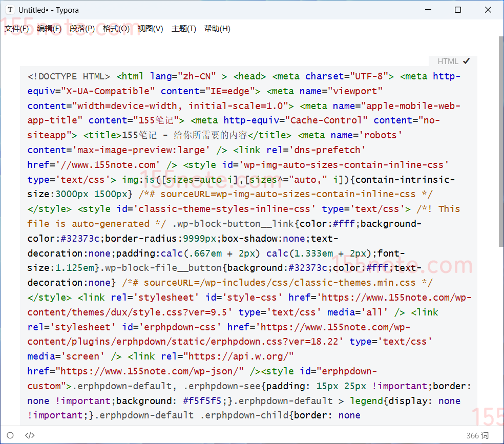Click the scrollbar track below the thumb
This screenshot has height=444, width=504.
coord(501,333)
